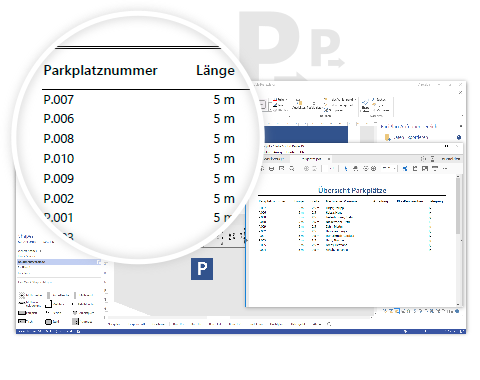This screenshot has height=380, width=480.
Task: Close the open tab in the report window
Action: pos(329,159)
